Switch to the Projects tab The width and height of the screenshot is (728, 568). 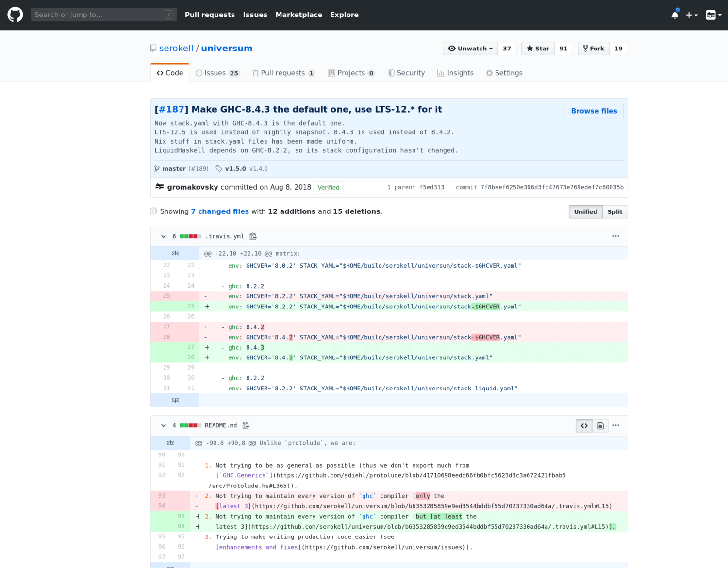pos(351,73)
